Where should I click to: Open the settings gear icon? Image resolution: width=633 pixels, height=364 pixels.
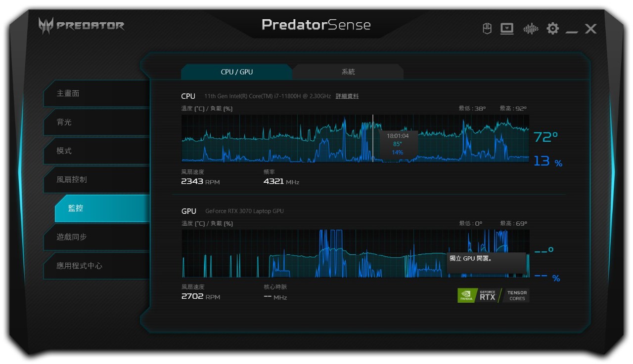552,29
